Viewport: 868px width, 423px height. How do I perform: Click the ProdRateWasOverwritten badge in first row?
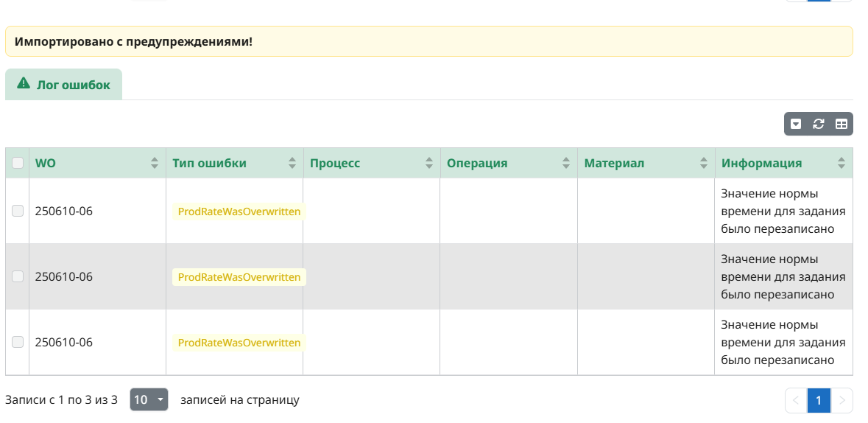click(239, 212)
